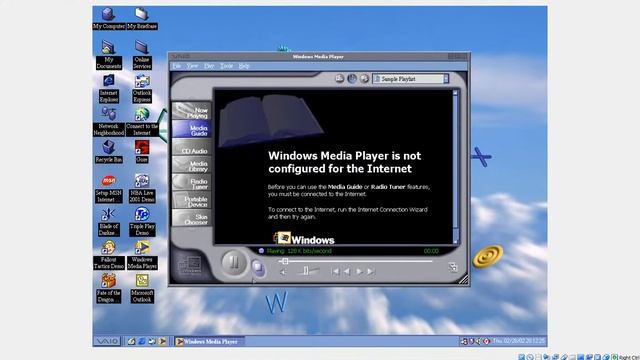Open the File menu in Media Player
Viewport: 640px width, 360px height.
(176, 66)
